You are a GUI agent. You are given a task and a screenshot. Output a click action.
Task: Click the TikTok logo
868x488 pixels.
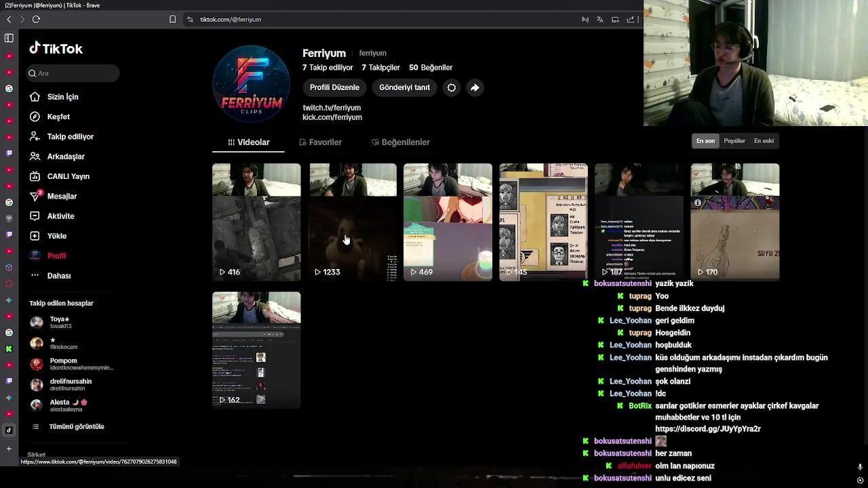[56, 48]
